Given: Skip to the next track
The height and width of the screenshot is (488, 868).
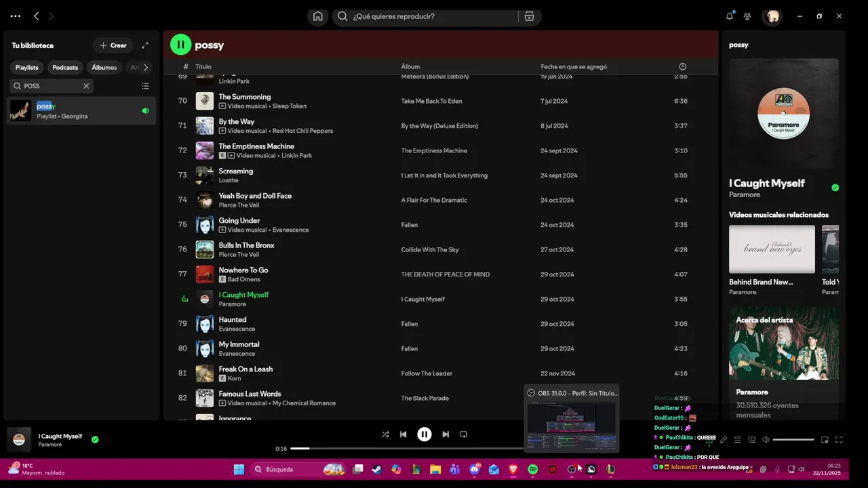Looking at the screenshot, I should pyautogui.click(x=446, y=434).
